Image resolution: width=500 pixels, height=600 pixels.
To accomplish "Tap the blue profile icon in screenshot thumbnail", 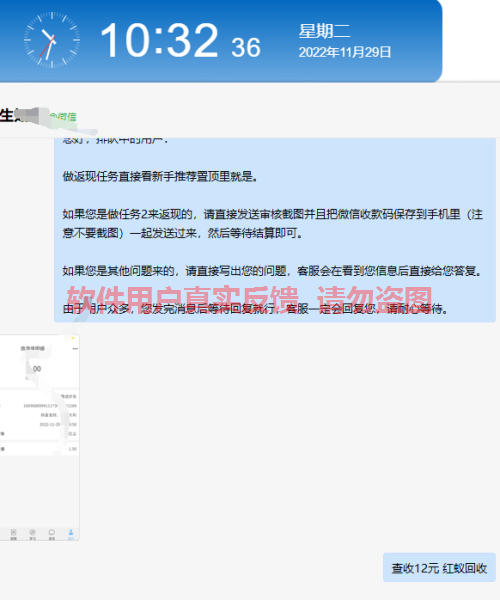I will click(x=71, y=534).
